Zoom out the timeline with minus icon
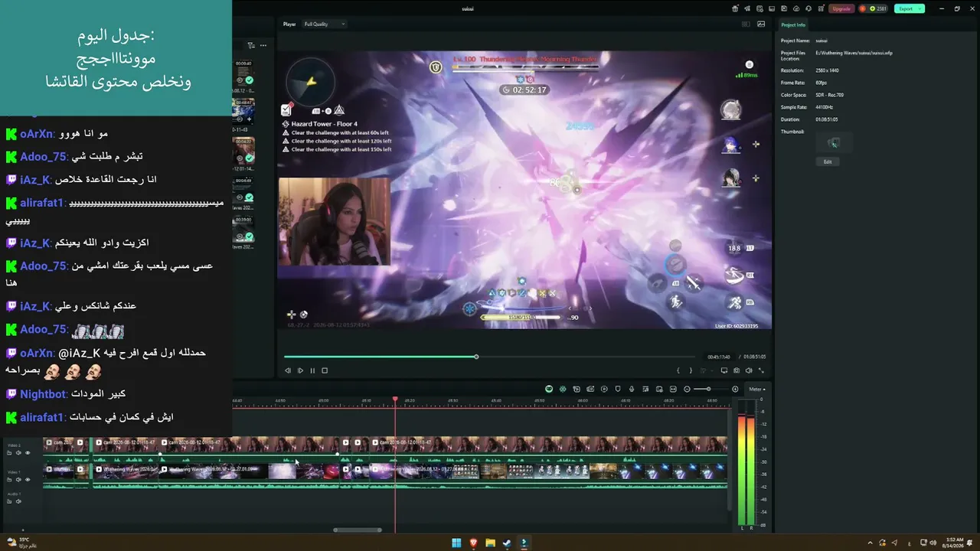980x551 pixels. [687, 389]
